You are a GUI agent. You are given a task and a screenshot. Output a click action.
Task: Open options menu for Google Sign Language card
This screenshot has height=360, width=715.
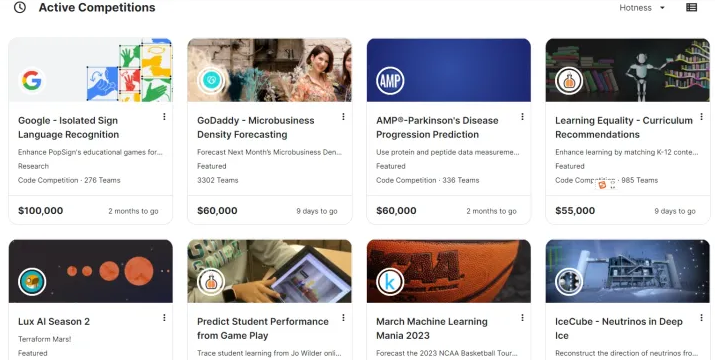[164, 117]
